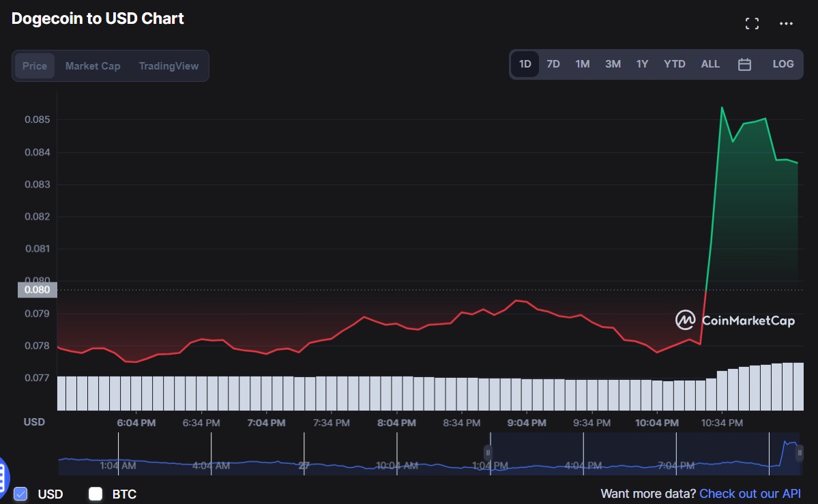Open the Check out our API link
The width and height of the screenshot is (818, 504).
[750, 494]
